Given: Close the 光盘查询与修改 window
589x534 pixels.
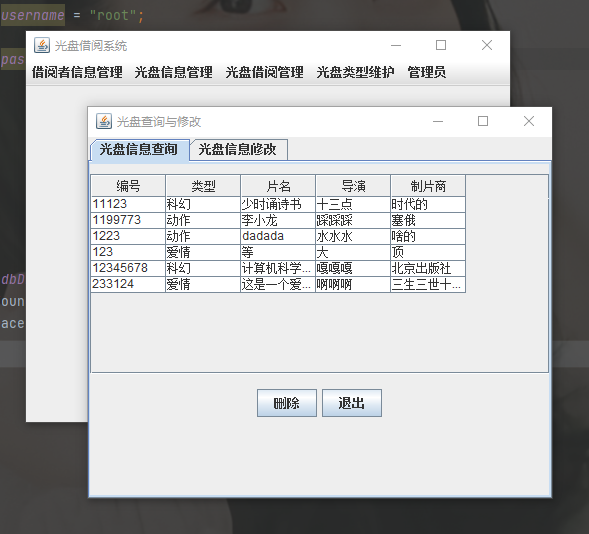Looking at the screenshot, I should click(529, 121).
